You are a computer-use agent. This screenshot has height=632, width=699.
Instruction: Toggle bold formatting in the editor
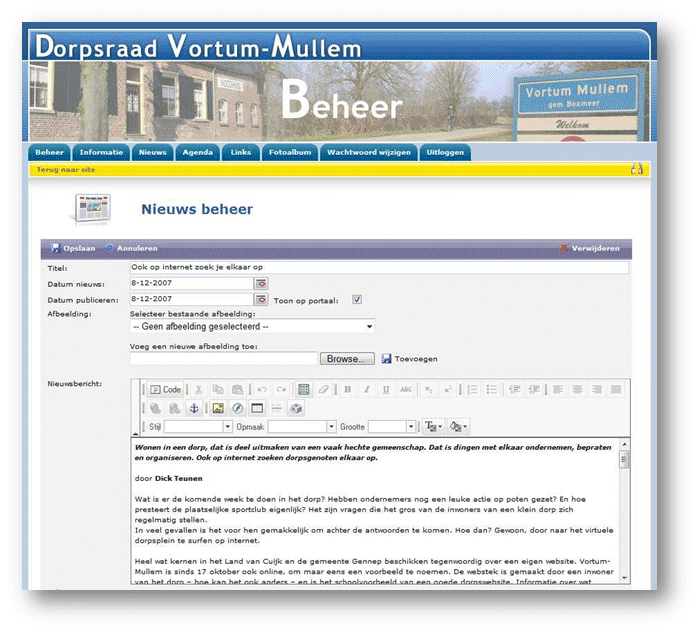(348, 389)
